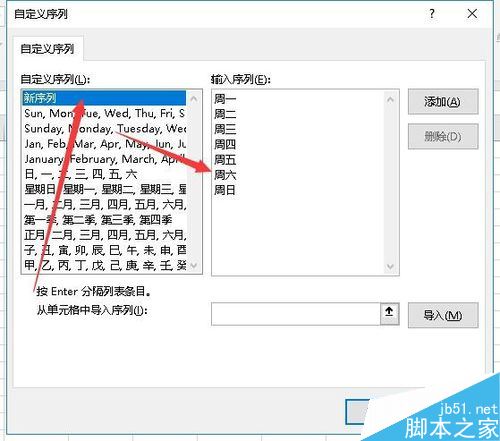This screenshot has height=441, width=500.
Task: Choose the Jan, Feb, Mar list entry
Action: point(104,144)
